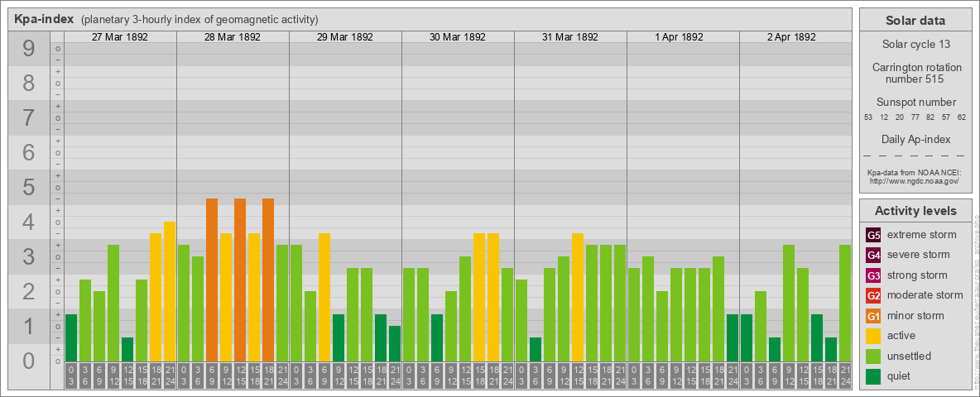Open the ngdc.noaa.gov data source link
The image size is (980, 397).
915,180
